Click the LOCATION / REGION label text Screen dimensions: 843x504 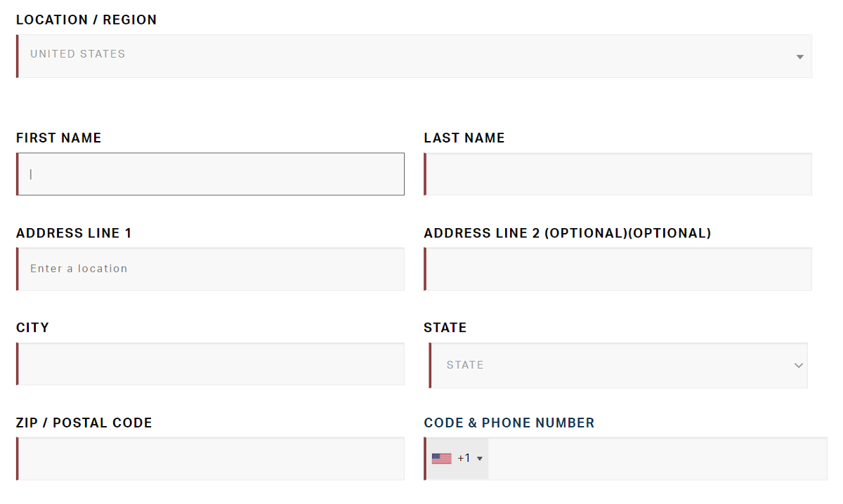coord(86,20)
